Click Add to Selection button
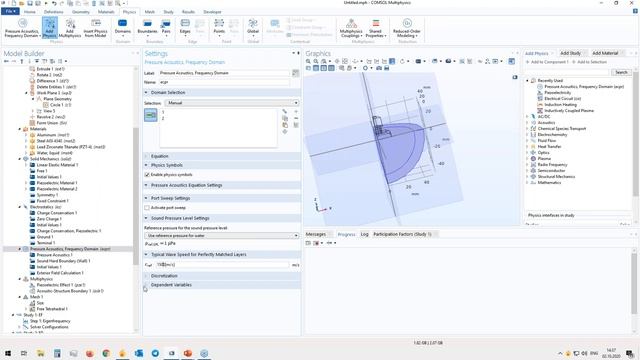This screenshot has width=640, height=360. pos(589,62)
